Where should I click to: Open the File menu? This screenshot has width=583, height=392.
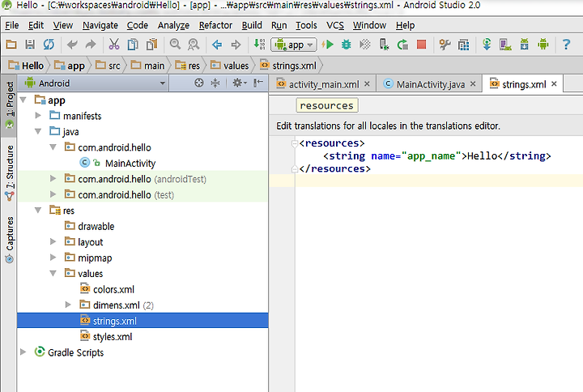pyautogui.click(x=12, y=25)
